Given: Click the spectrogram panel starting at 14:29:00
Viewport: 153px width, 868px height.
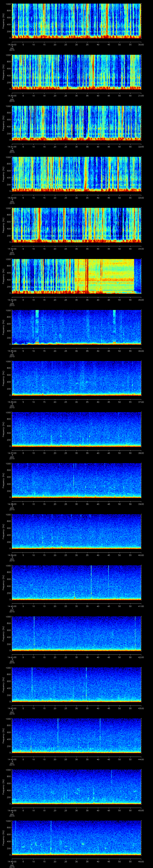Looking at the screenshot, I should pos(76,21).
